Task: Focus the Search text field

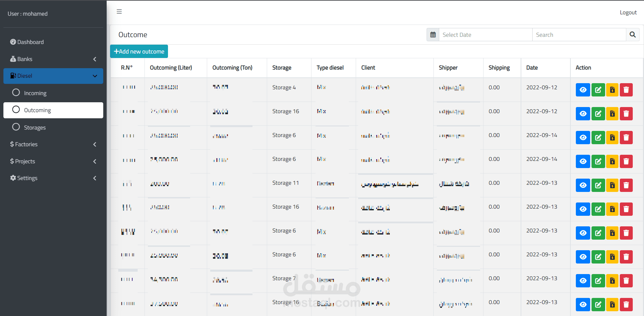Action: click(x=579, y=35)
